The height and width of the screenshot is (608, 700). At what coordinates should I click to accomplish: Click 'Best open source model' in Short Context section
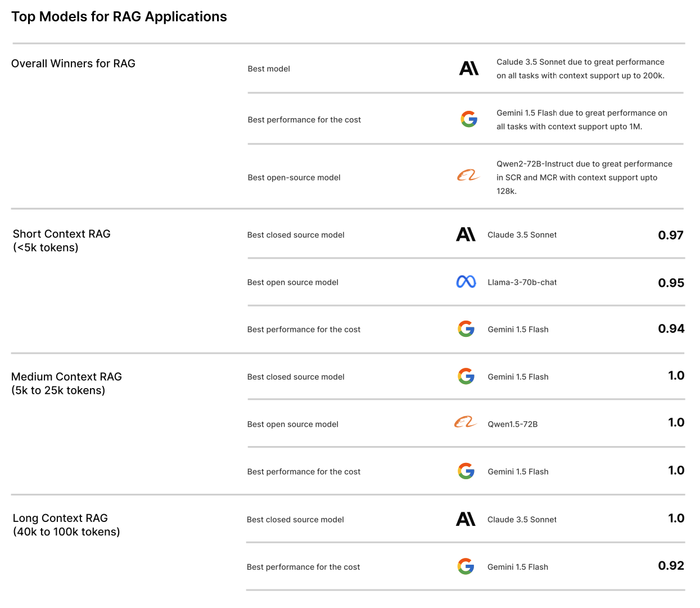pos(292,282)
